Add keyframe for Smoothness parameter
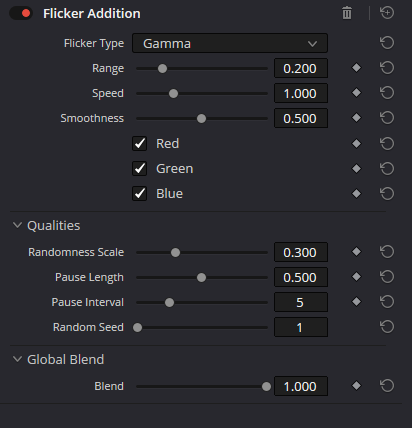412x428 pixels. pyautogui.click(x=356, y=118)
